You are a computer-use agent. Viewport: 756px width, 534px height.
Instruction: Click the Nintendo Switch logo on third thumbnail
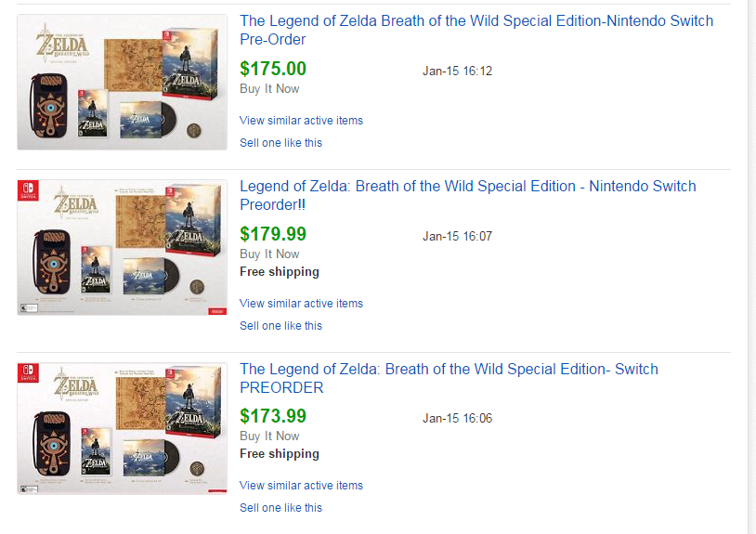(28, 372)
